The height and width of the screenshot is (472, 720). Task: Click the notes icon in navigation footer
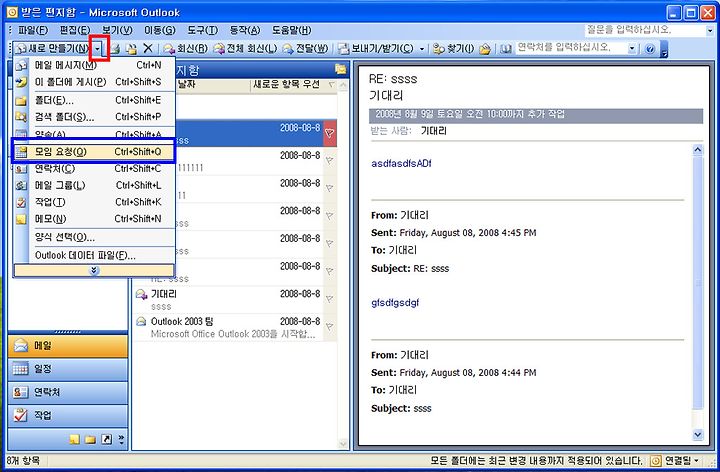(74, 440)
